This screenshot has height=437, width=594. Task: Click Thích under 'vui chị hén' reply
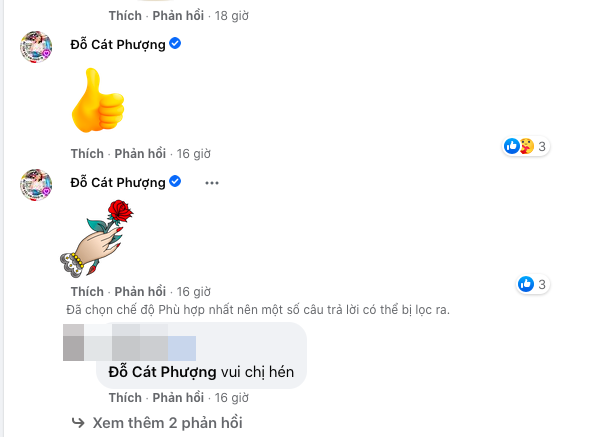tap(125, 398)
